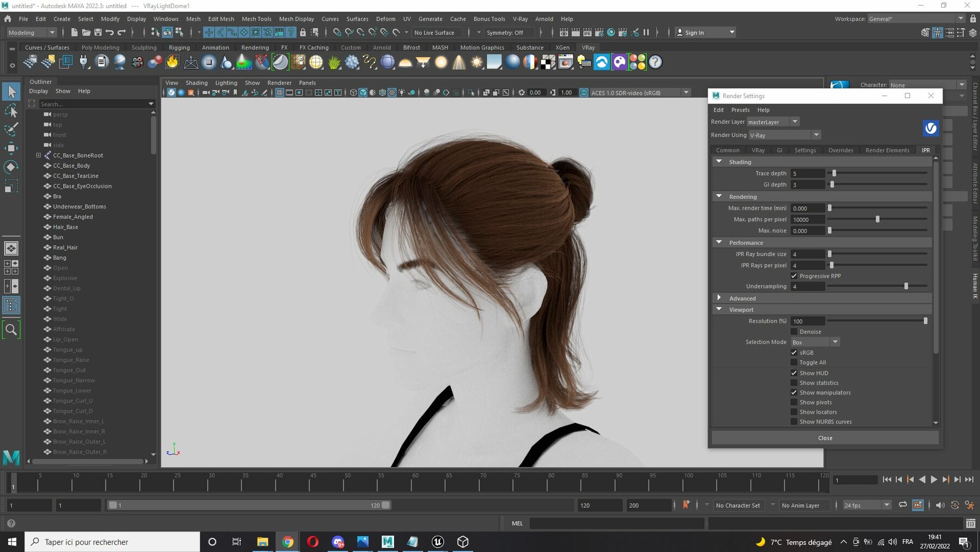Enable the Denoise checkbox
The image size is (980, 552).
[x=794, y=331]
